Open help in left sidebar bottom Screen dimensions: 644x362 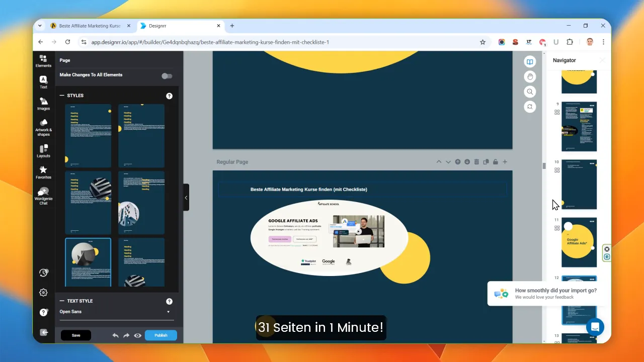[x=43, y=312]
